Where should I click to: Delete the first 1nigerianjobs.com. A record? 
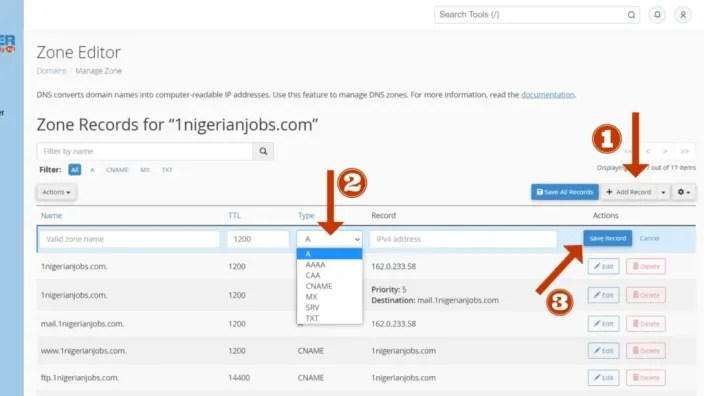pos(646,266)
